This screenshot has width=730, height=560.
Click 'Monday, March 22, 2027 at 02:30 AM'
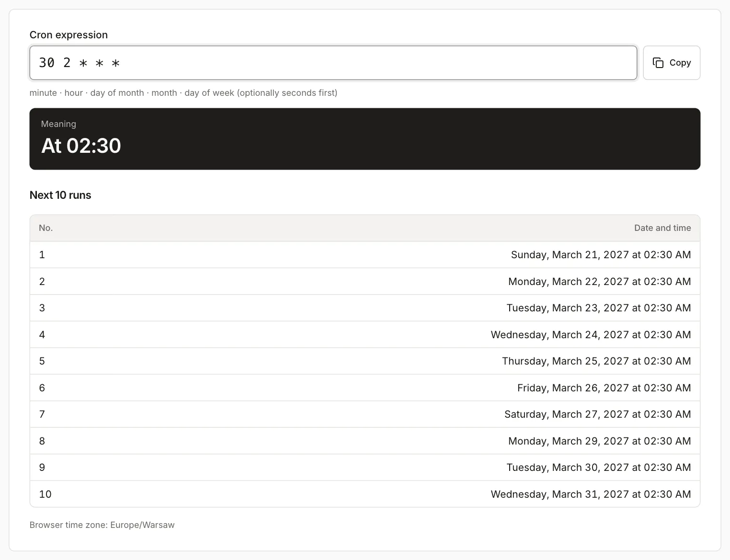pyautogui.click(x=599, y=282)
